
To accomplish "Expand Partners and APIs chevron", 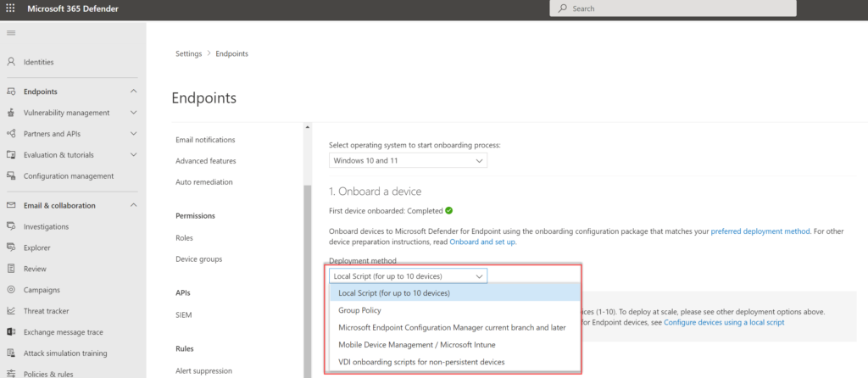I will pos(133,134).
